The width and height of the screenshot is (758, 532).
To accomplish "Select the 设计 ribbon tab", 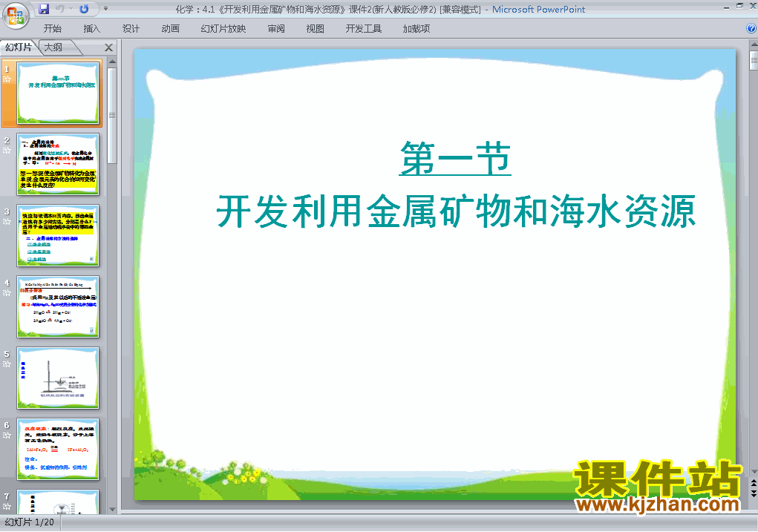I will coord(131,28).
